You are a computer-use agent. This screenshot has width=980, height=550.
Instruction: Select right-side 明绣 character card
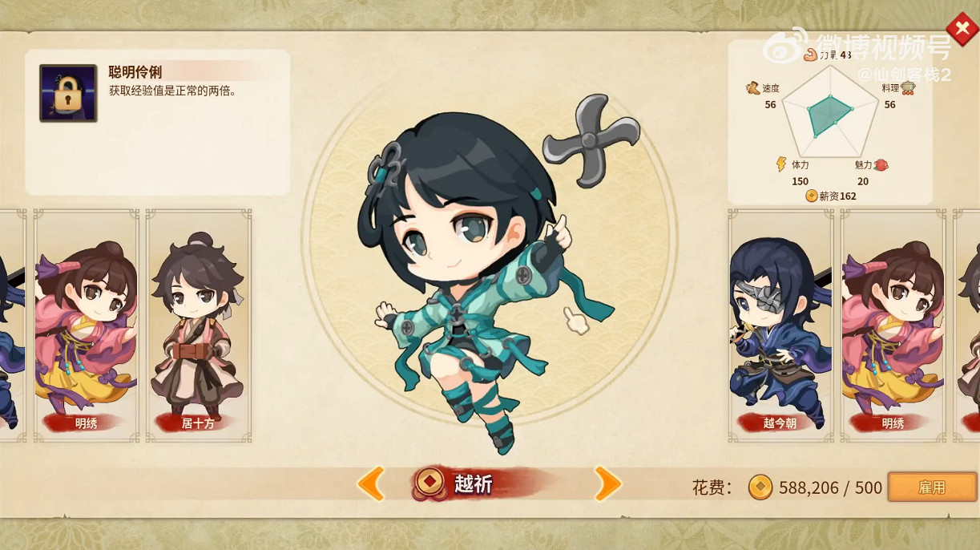[893, 326]
